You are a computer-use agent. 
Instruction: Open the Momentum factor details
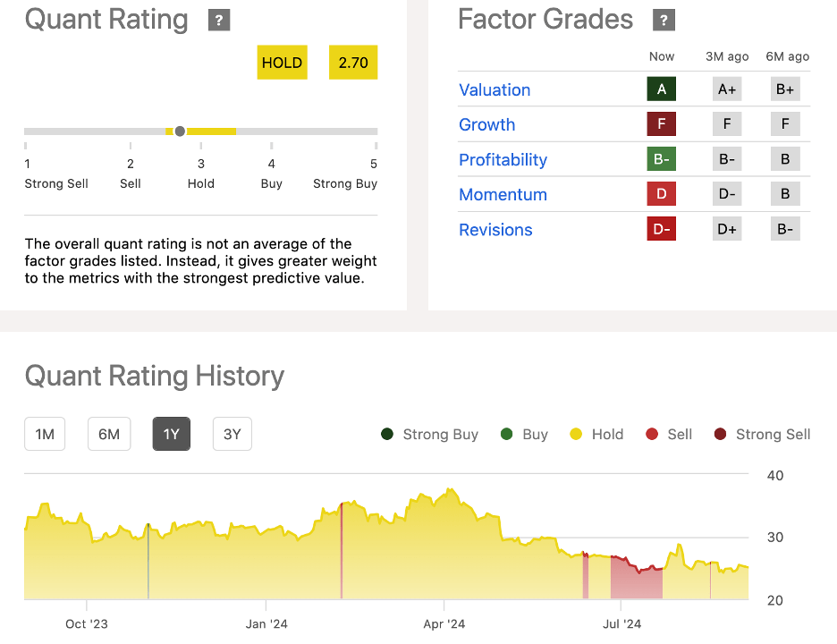tap(503, 194)
